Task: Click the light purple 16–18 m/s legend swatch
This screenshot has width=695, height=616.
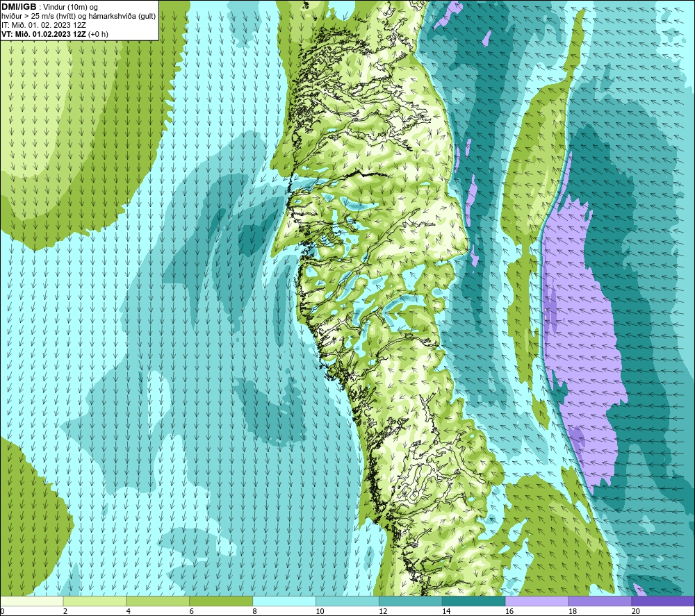Action: pyautogui.click(x=537, y=601)
